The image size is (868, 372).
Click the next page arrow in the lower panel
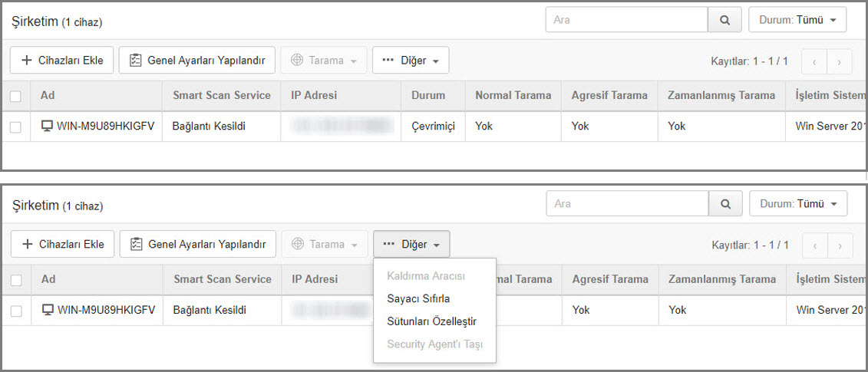click(x=840, y=245)
